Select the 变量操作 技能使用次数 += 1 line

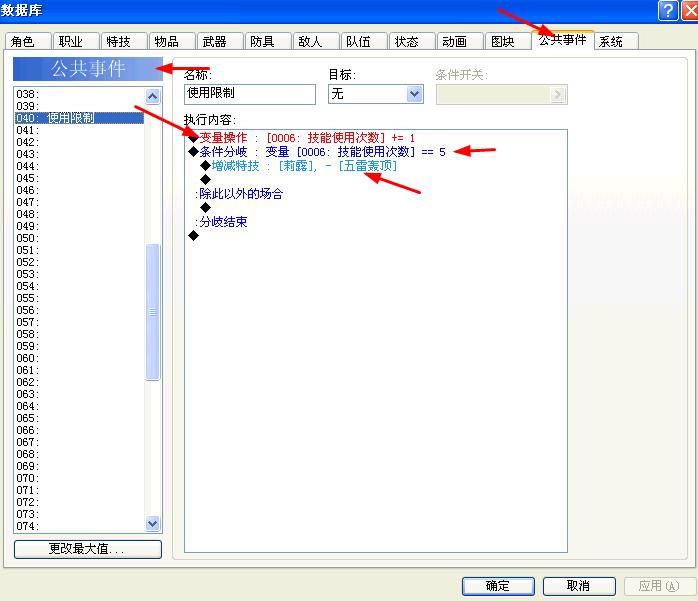pos(302,138)
